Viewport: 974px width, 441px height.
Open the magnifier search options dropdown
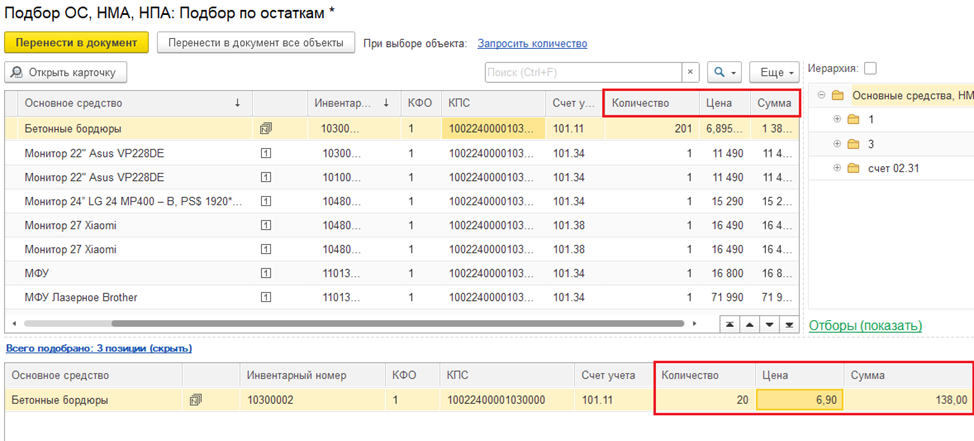tap(724, 72)
